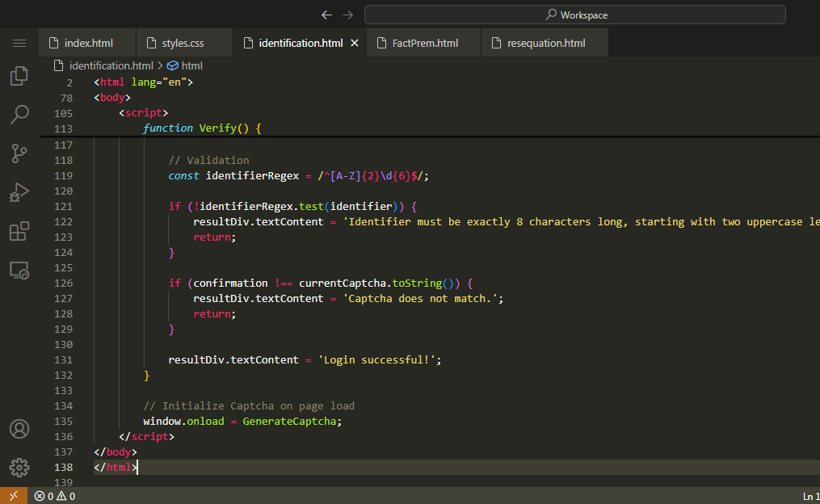The width and height of the screenshot is (820, 504).
Task: Switch to the styles.css tab
Action: 183,43
